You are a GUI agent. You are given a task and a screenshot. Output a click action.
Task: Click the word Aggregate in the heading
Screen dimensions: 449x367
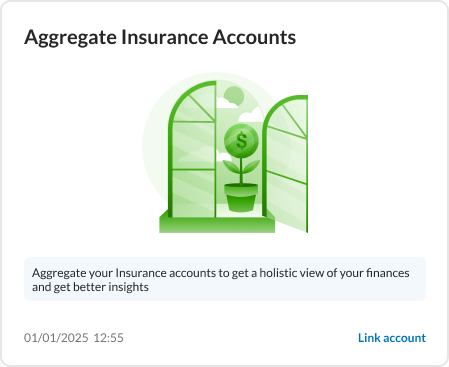coord(70,38)
